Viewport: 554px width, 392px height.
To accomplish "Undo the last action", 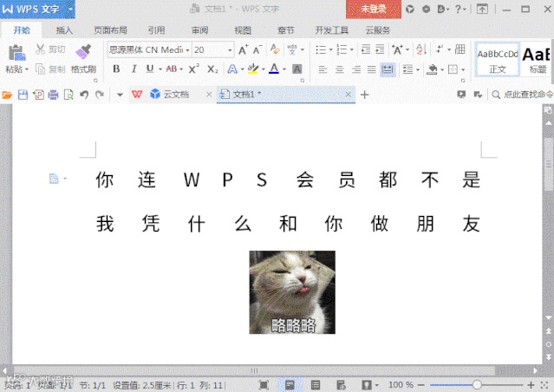I will (84, 95).
